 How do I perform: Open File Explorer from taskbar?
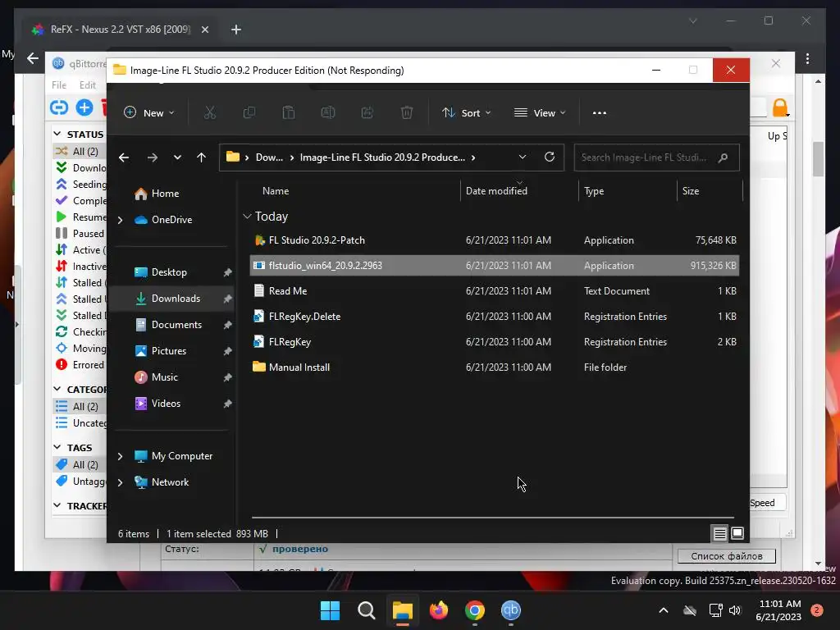402,610
